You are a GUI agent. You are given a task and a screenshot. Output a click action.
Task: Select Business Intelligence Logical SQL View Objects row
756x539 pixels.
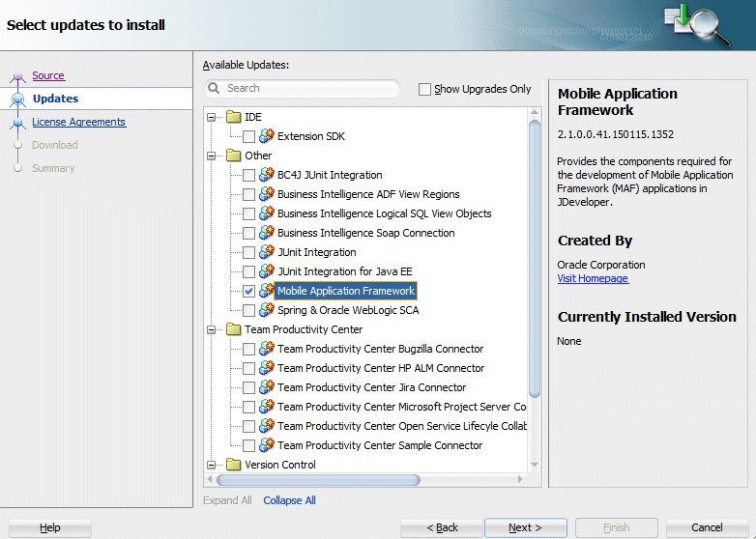point(384,213)
